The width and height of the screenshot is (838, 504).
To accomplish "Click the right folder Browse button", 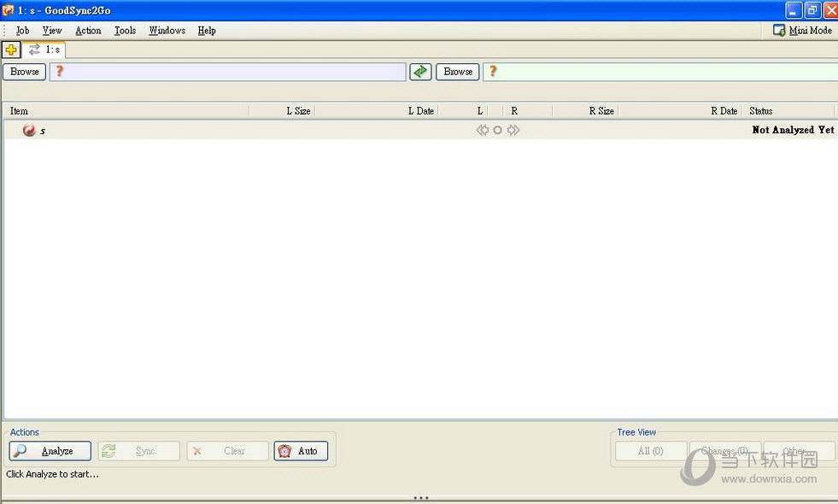I will point(458,72).
